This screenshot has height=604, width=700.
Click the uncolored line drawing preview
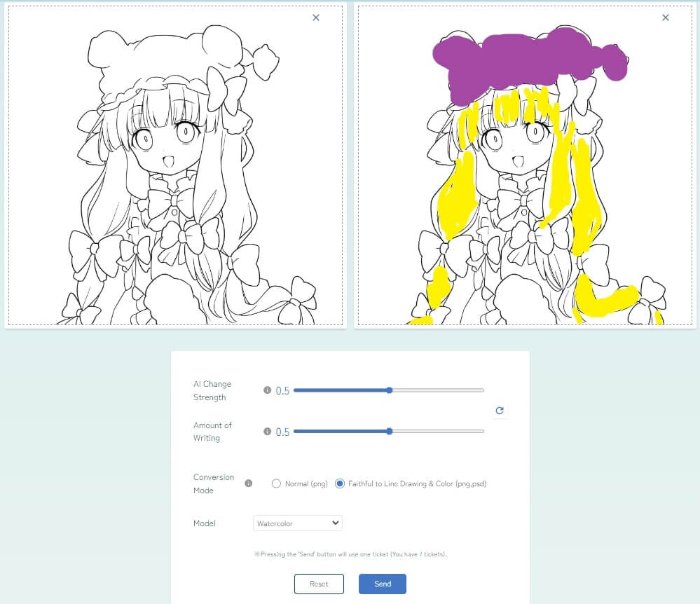click(175, 165)
